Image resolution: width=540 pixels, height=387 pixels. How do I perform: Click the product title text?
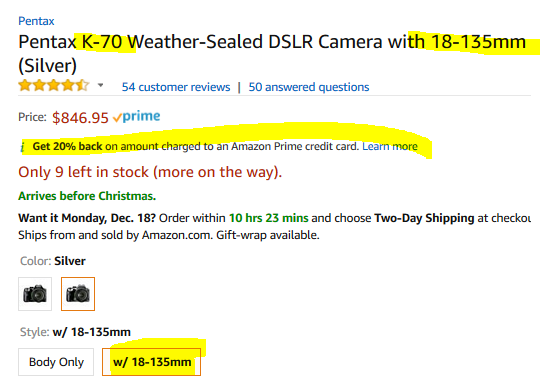tap(272, 53)
